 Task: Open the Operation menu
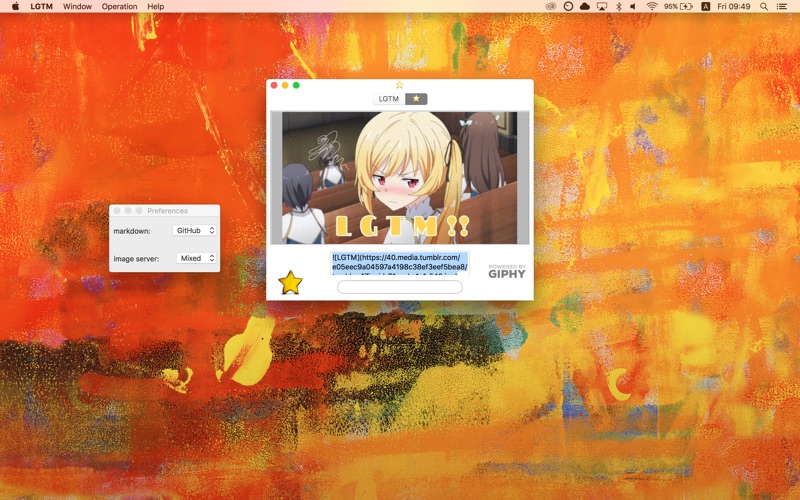[119, 7]
